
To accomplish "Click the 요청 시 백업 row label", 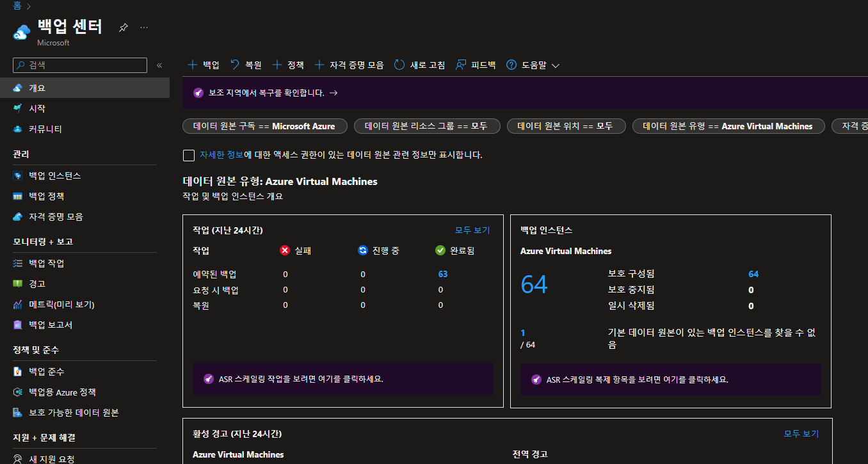I will (216, 290).
